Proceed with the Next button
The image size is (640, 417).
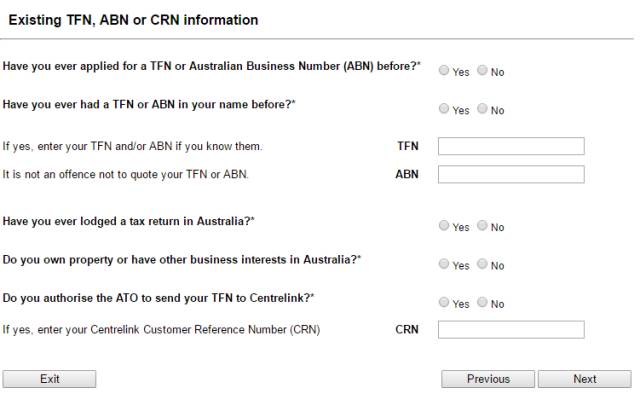[x=584, y=379]
